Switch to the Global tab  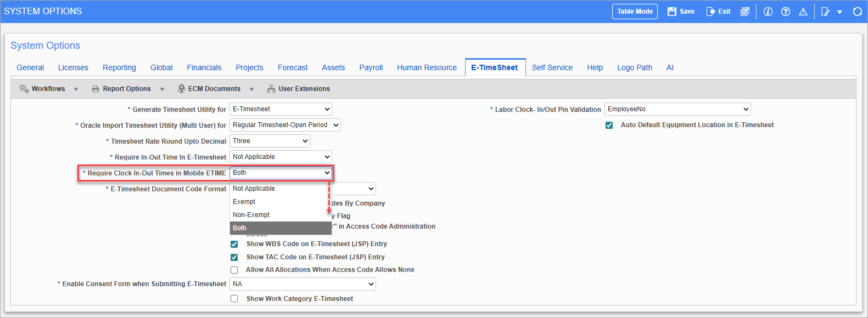pos(161,67)
